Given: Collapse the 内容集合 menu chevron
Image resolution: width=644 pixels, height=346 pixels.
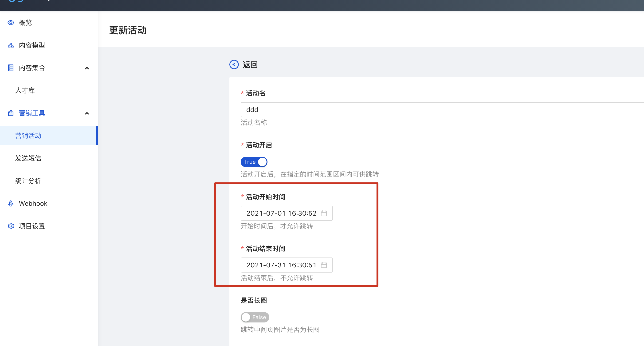Looking at the screenshot, I should point(87,68).
